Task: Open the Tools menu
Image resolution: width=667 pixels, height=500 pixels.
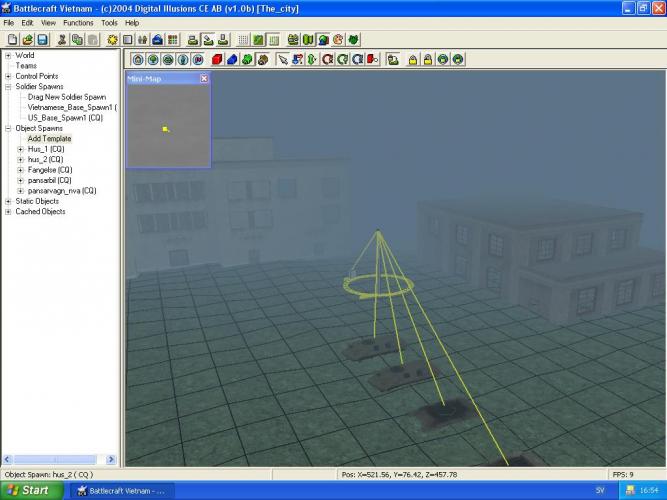Action: [x=109, y=22]
